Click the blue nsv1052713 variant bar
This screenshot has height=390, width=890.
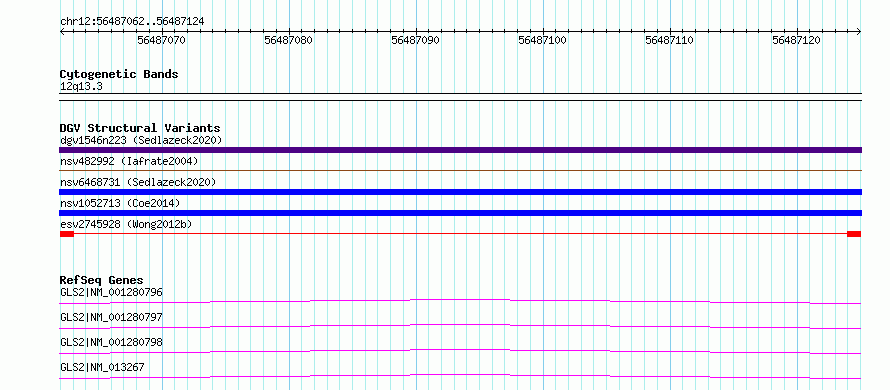460,213
